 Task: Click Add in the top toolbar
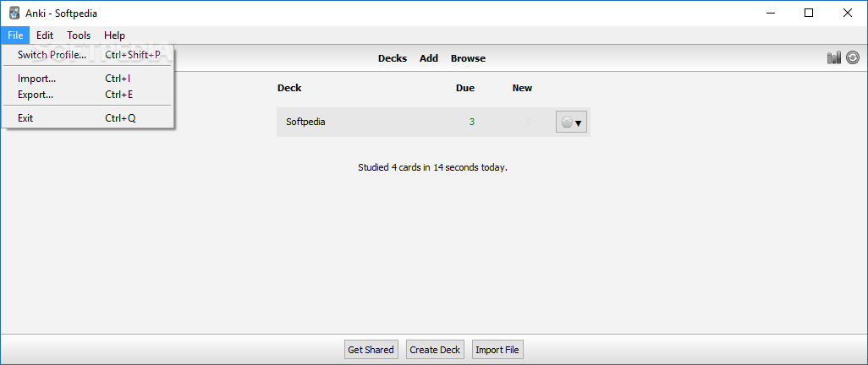click(429, 58)
